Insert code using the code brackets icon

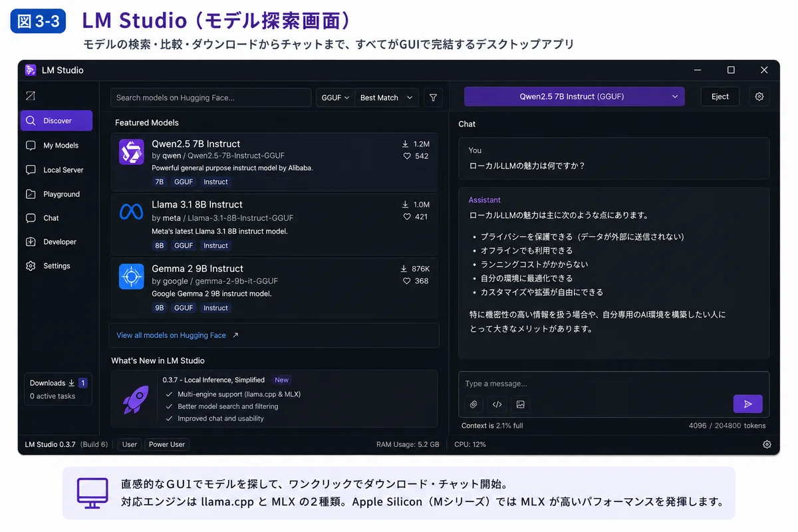coord(497,404)
